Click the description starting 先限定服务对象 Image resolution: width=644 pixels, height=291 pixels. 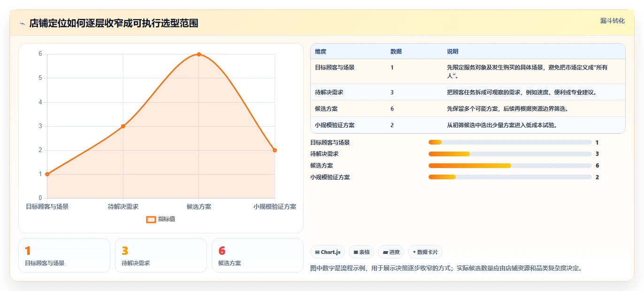coord(527,71)
